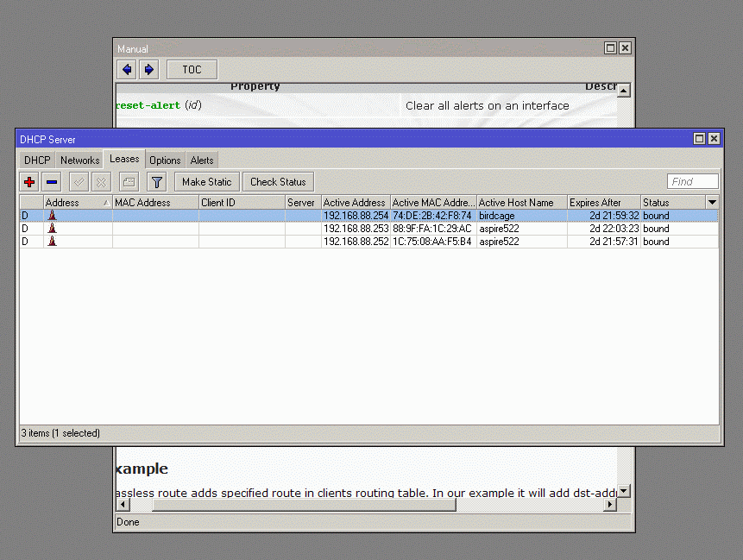743x560 pixels.
Task: Sort by MAC Address column header
Action: click(x=156, y=202)
